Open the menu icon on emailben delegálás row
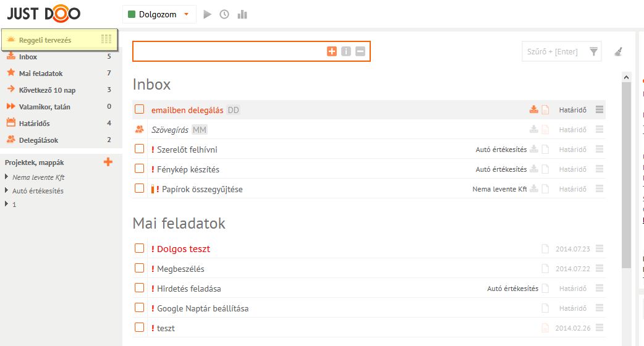 click(600, 109)
